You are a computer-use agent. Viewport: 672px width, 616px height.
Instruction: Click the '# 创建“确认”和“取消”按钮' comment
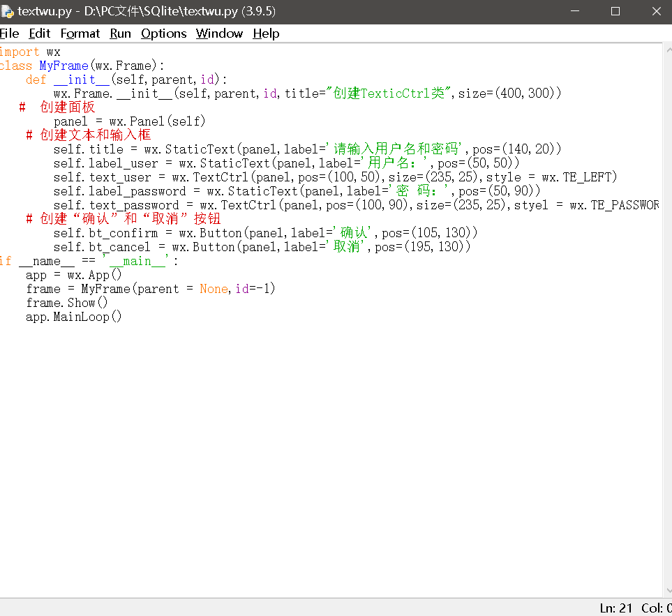pyautogui.click(x=124, y=219)
